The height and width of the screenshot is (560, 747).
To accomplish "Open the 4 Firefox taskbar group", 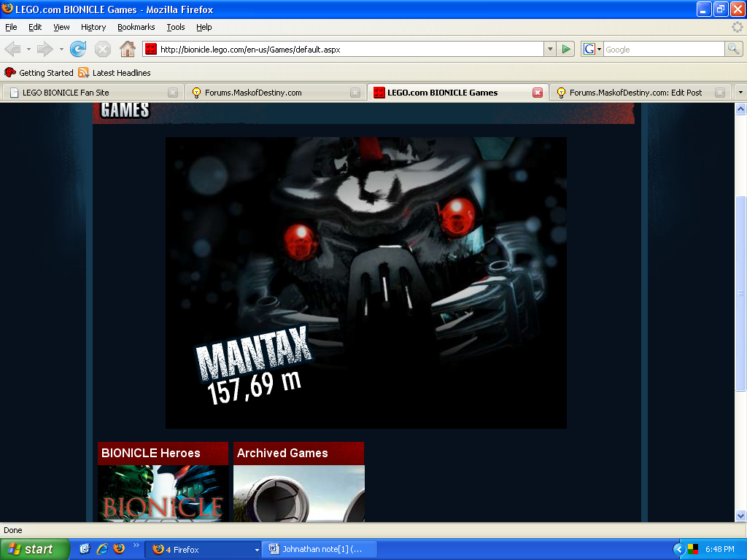I will [203, 550].
